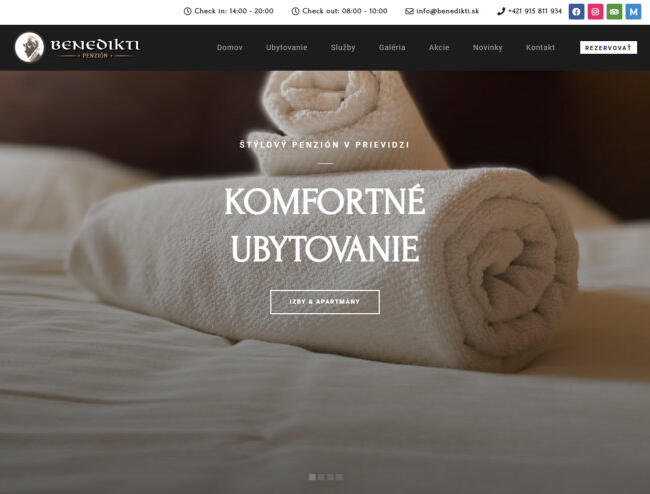Click the info@benedikti.sk email link
This screenshot has width=650, height=494.
447,11
